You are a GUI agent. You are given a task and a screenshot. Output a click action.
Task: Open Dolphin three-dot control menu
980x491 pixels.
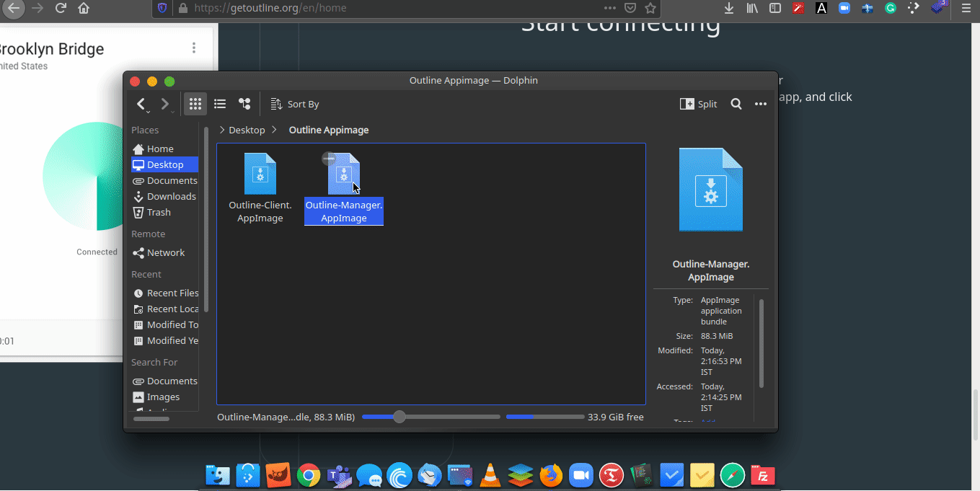[760, 104]
